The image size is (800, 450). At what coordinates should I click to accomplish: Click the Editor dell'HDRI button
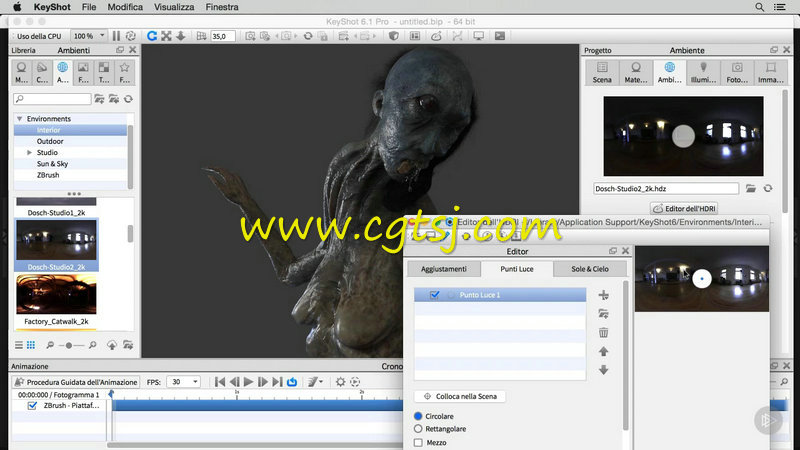(x=684, y=209)
